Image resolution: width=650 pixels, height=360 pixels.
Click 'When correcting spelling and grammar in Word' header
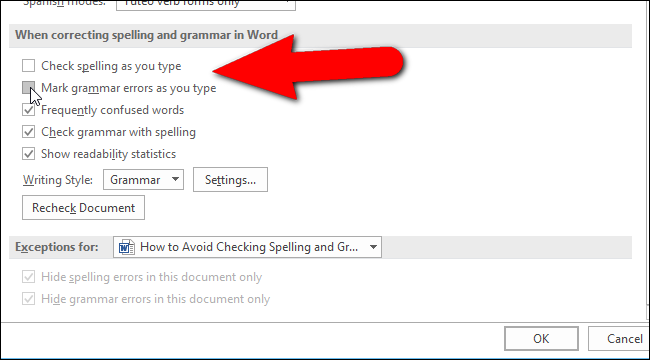[146, 35]
